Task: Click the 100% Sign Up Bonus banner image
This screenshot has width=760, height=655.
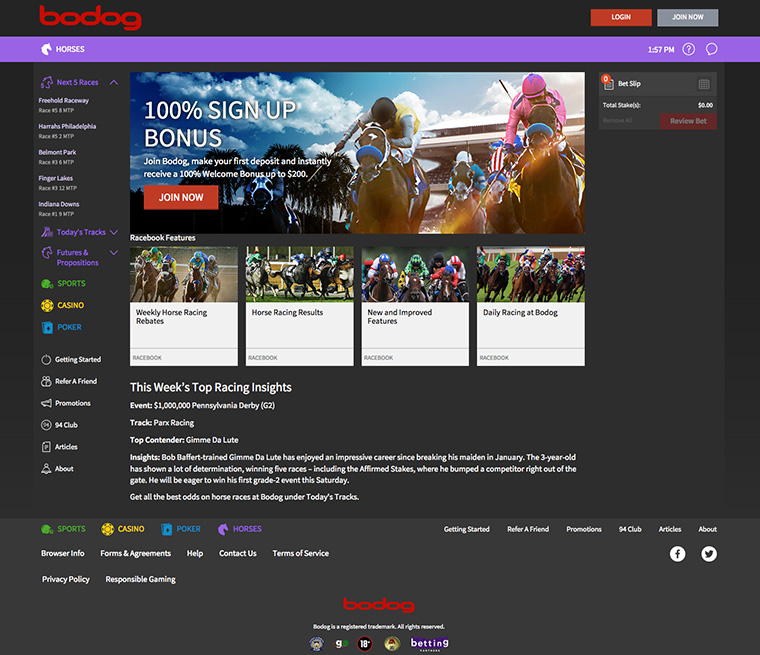Action: (357, 153)
